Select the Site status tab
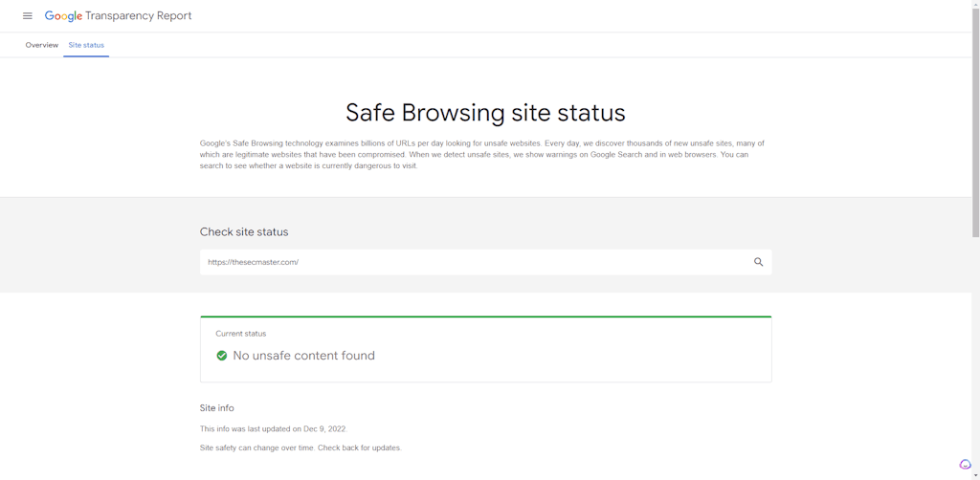 point(86,45)
